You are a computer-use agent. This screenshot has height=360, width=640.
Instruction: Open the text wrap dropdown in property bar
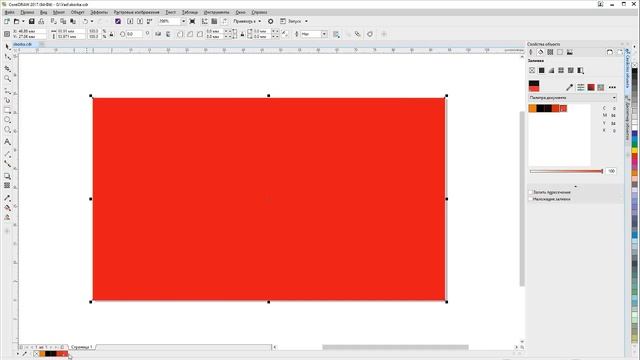[x=337, y=34]
